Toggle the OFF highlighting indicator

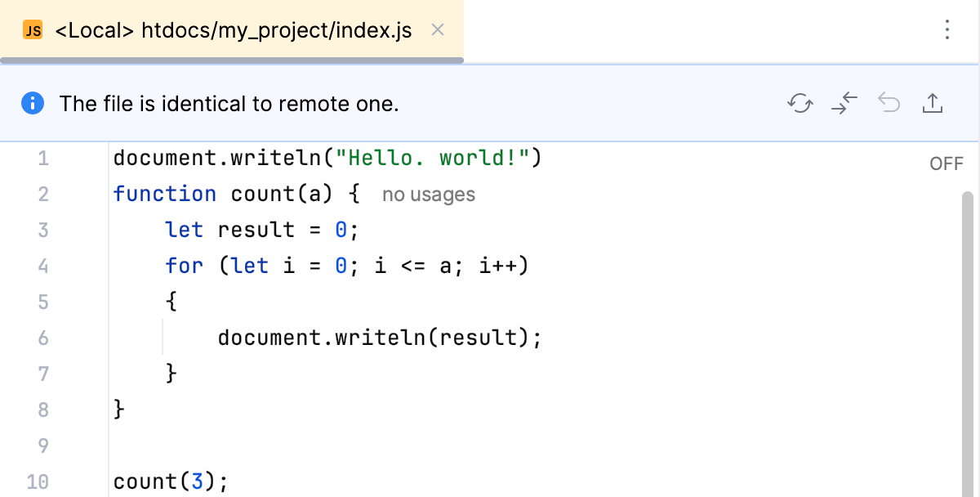click(946, 163)
